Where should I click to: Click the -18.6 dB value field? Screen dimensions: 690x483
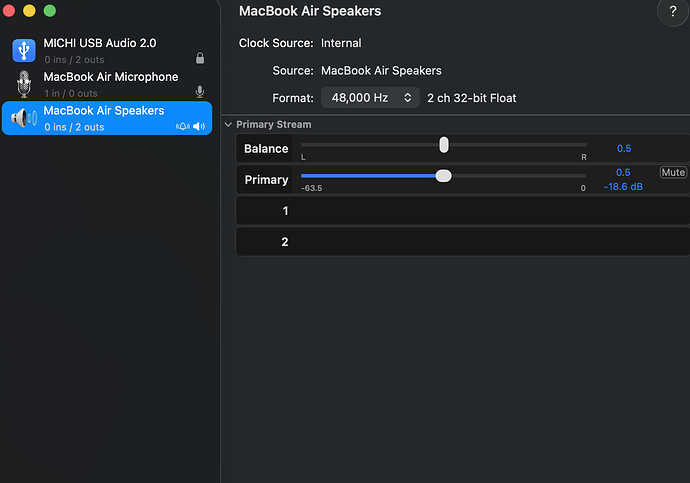tap(623, 187)
